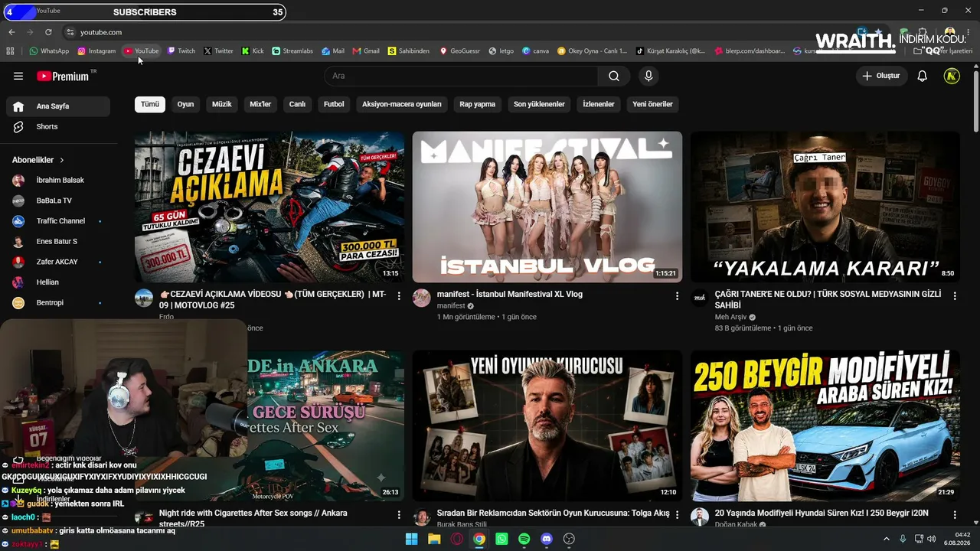This screenshot has width=980, height=551.
Task: Open the WhatsApp bookmark
Action: click(49, 51)
